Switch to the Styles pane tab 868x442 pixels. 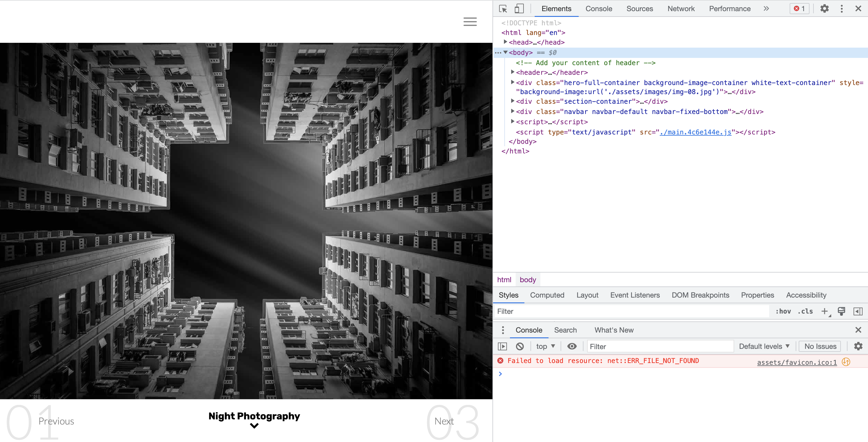(508, 295)
